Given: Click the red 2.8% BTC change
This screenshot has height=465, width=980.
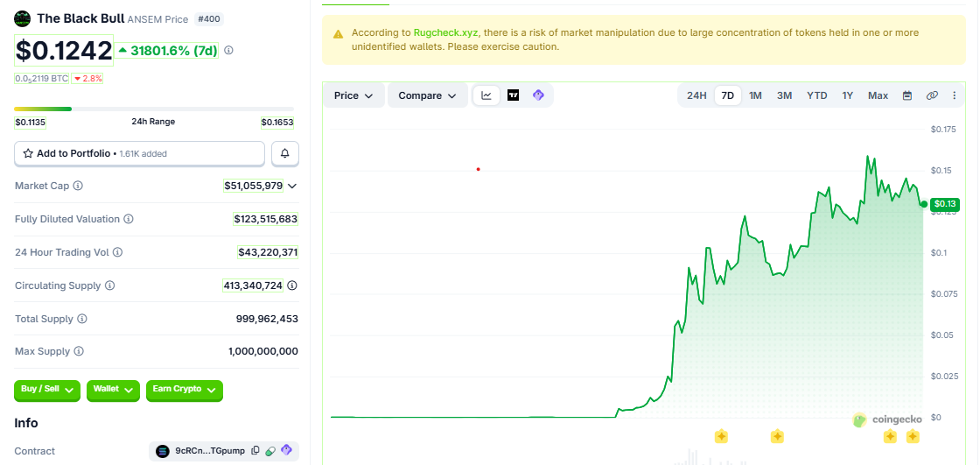Looking at the screenshot, I should coord(87,79).
